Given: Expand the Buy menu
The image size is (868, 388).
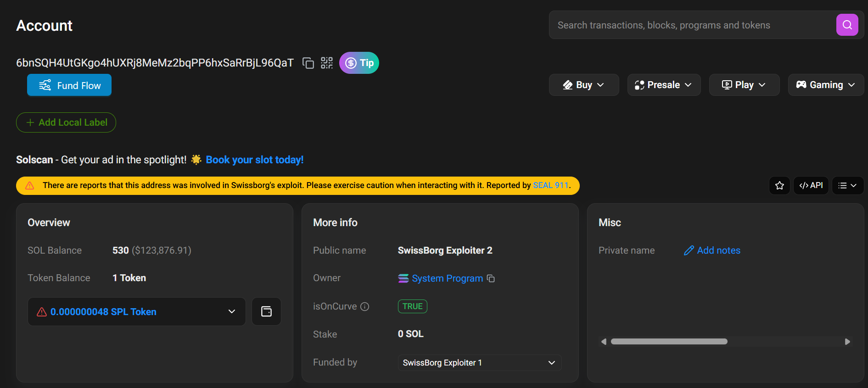Looking at the screenshot, I should coord(584,85).
